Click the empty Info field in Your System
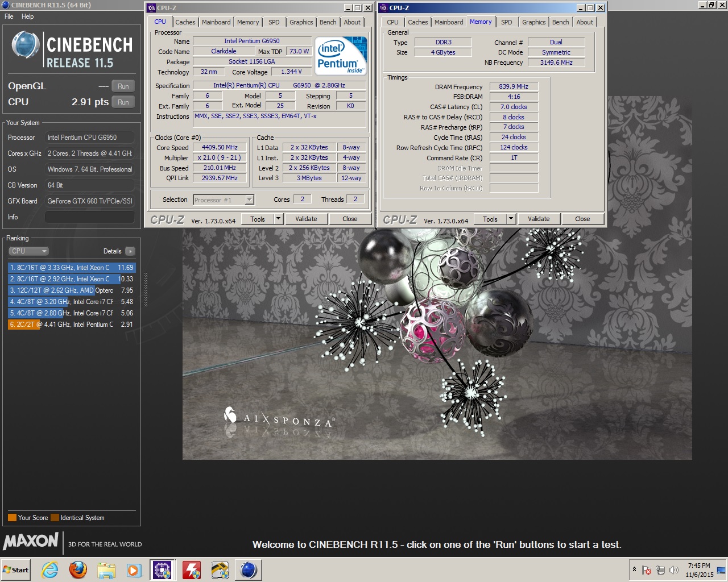 pos(90,217)
